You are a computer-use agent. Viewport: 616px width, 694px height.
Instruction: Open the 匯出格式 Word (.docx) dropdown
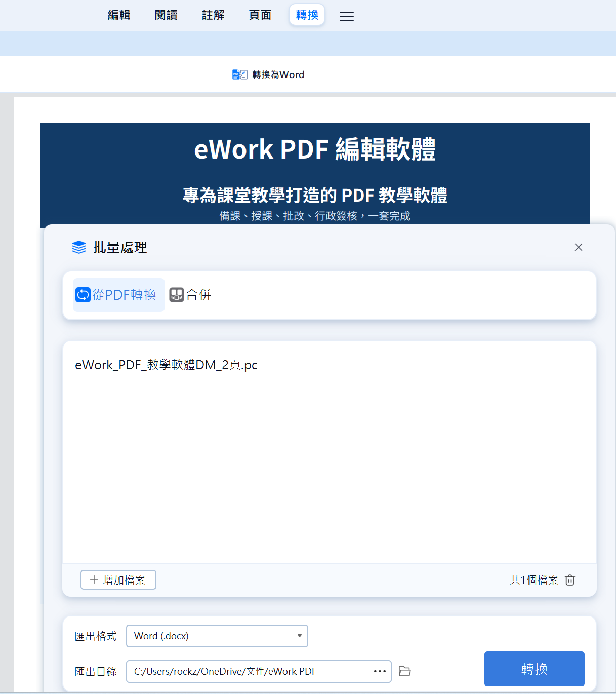coord(217,636)
